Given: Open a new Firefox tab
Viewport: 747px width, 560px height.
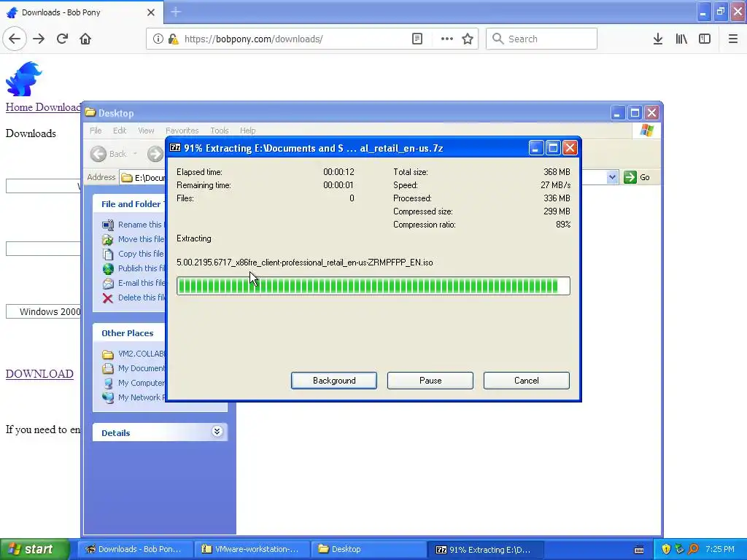Looking at the screenshot, I should (x=176, y=12).
